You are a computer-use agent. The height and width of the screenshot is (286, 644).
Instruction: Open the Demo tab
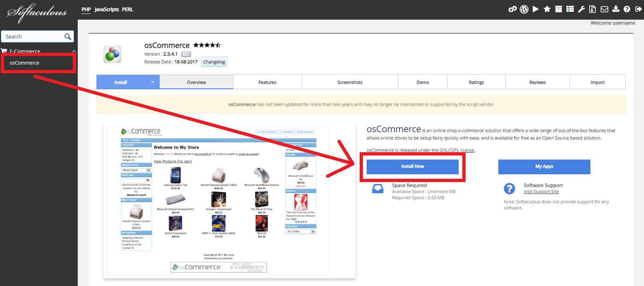423,82
